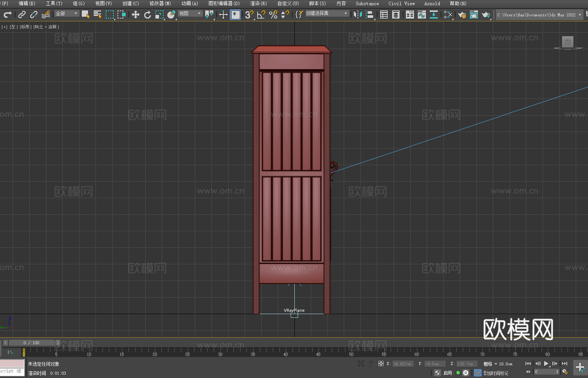Activate the Select Object tool
The height and width of the screenshot is (378, 588).
[85, 14]
